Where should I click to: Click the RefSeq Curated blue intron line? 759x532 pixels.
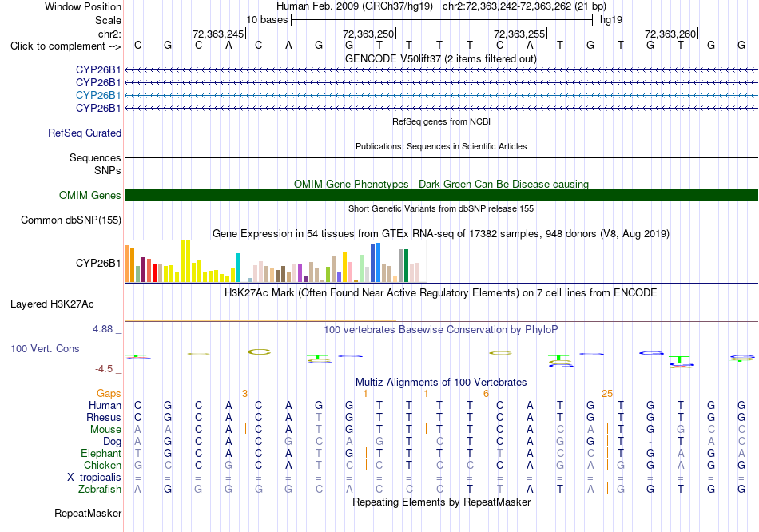441,133
